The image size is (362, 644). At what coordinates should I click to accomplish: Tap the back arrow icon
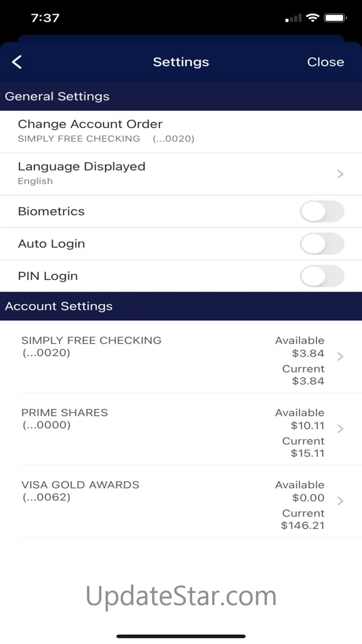point(17,62)
